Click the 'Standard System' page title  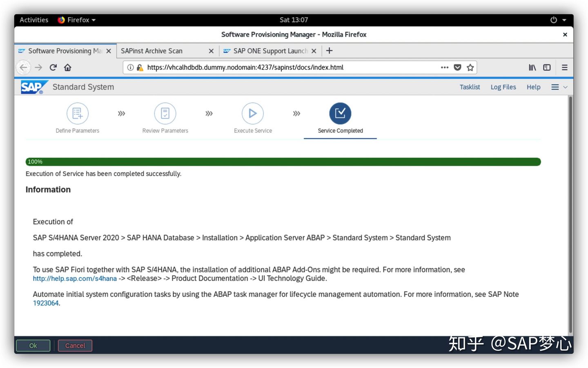point(83,87)
